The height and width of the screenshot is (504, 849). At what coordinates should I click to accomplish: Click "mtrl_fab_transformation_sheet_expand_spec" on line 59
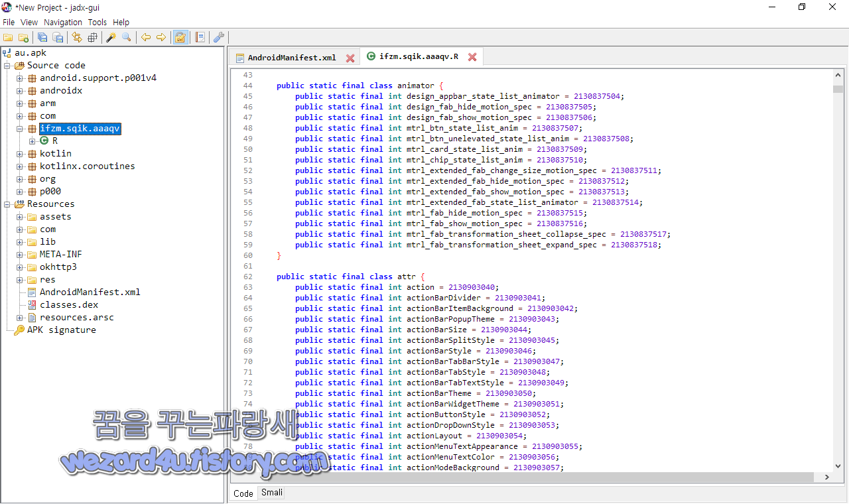[x=502, y=245]
